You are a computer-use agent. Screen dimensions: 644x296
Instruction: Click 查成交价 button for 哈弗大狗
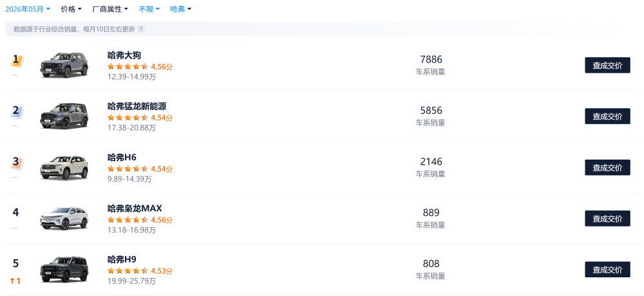(x=607, y=65)
